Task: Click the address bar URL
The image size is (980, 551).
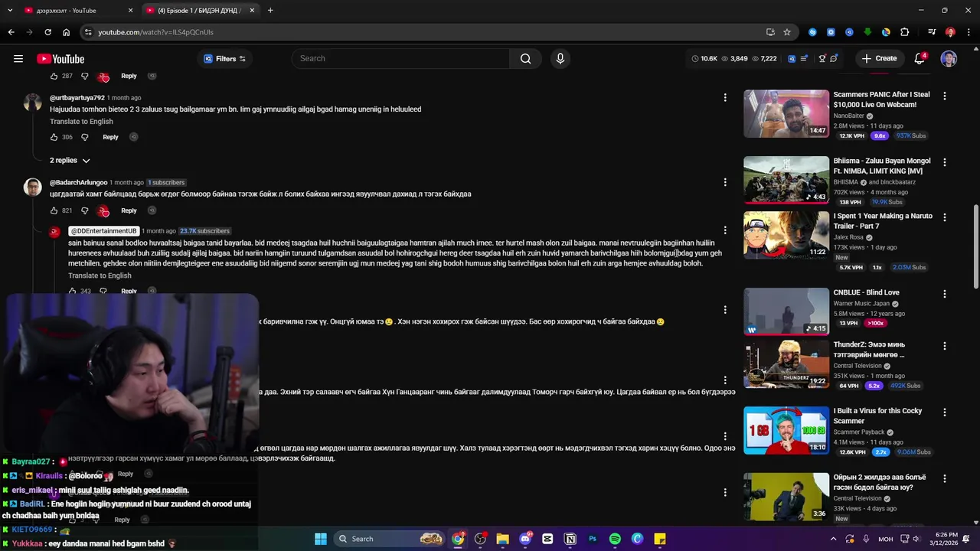Action: click(155, 32)
